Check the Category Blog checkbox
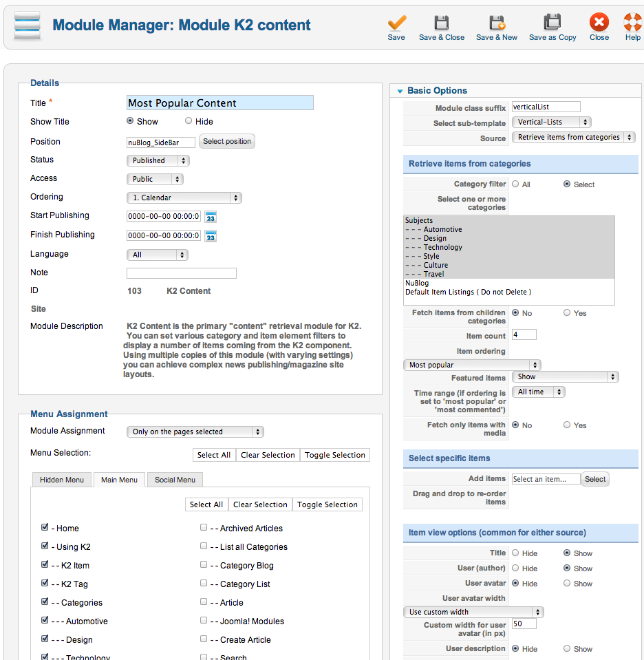This screenshot has height=660, width=644. point(204,564)
